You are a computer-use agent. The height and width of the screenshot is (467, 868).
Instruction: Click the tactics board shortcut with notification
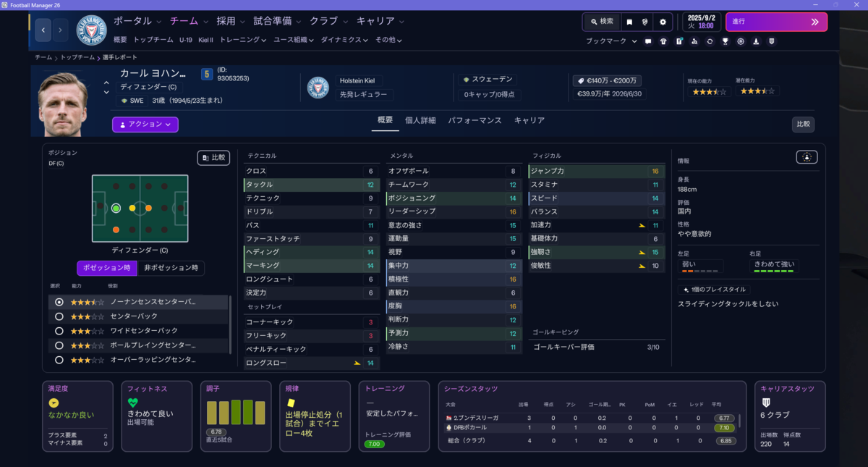tap(679, 41)
